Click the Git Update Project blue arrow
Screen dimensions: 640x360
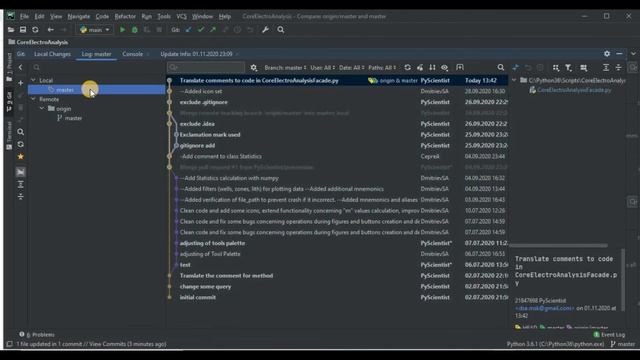[188, 30]
